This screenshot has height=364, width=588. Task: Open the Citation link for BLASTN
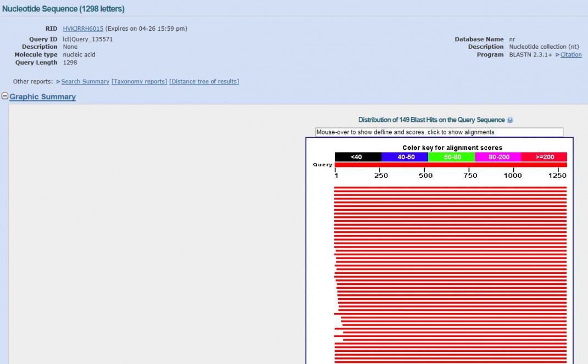(x=571, y=55)
